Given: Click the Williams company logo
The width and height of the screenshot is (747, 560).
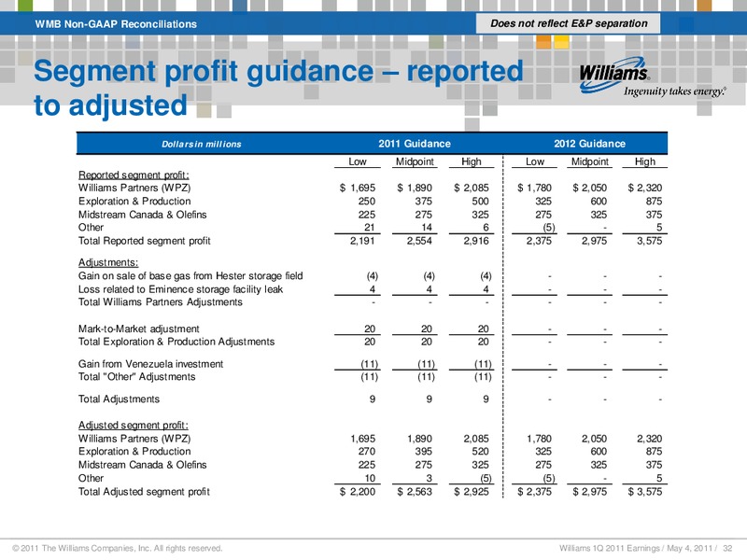Looking at the screenshot, I should click(653, 77).
